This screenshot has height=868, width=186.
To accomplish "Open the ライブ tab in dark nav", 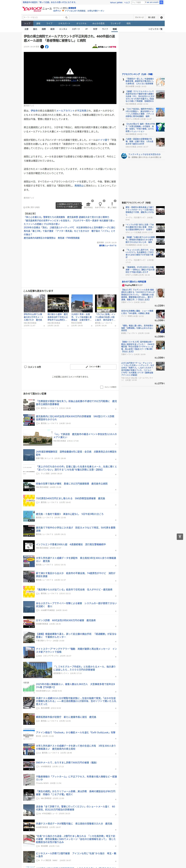I will click(49, 24).
